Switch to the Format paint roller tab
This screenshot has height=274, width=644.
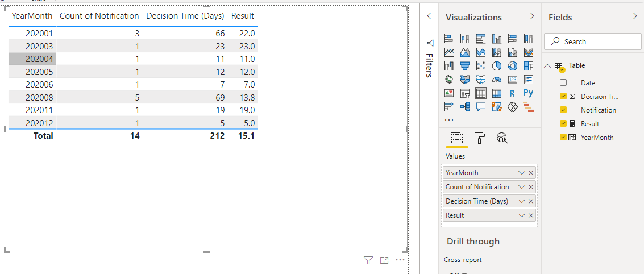[x=479, y=139]
